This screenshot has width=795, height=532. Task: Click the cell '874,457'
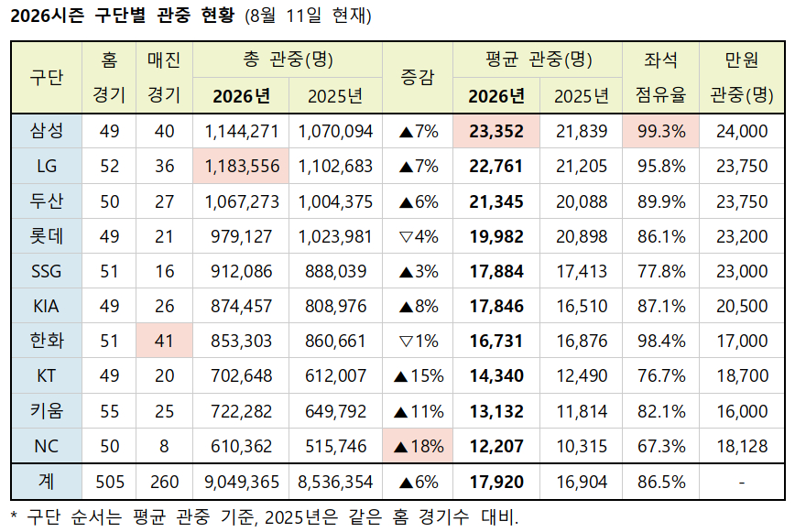click(x=242, y=306)
